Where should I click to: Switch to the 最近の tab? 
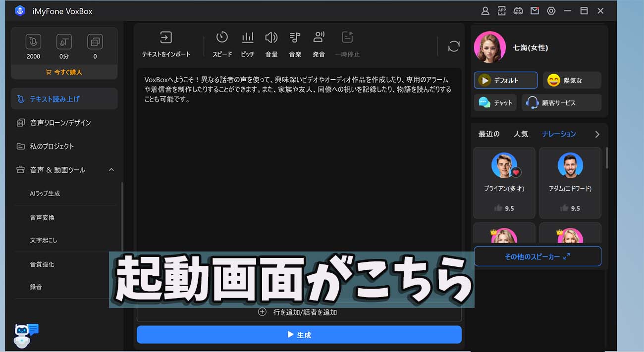click(x=489, y=134)
